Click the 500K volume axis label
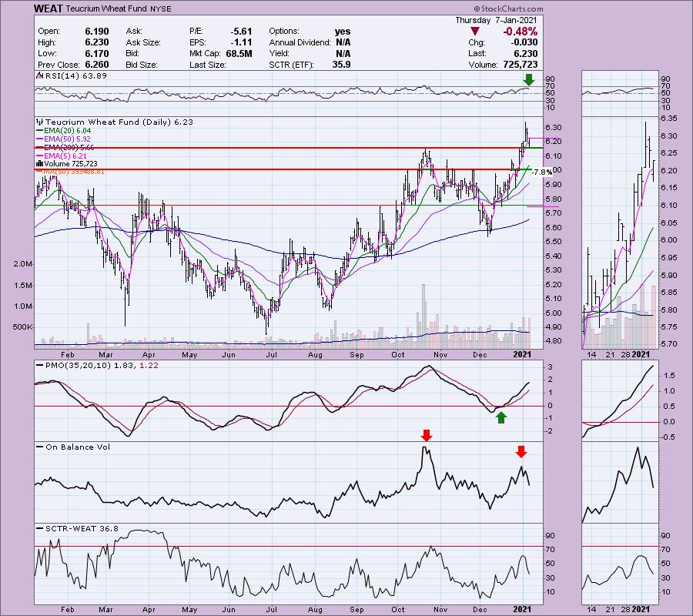The image size is (693, 616). pos(23,327)
